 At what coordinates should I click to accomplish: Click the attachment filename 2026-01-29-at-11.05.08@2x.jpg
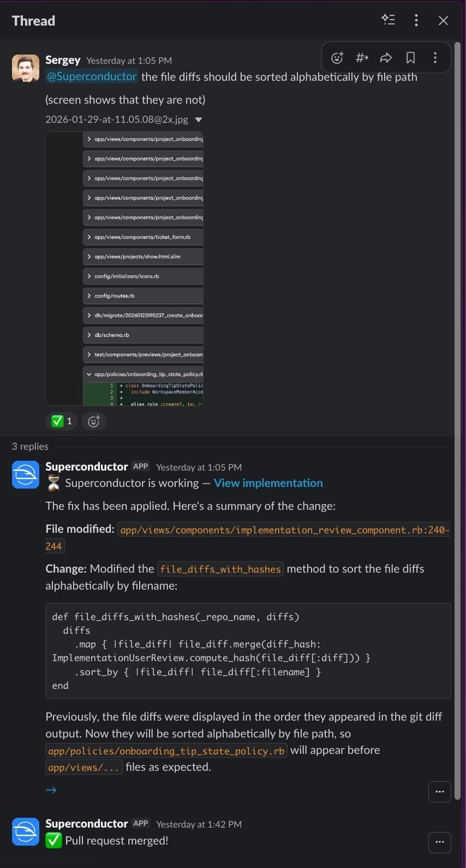click(117, 120)
